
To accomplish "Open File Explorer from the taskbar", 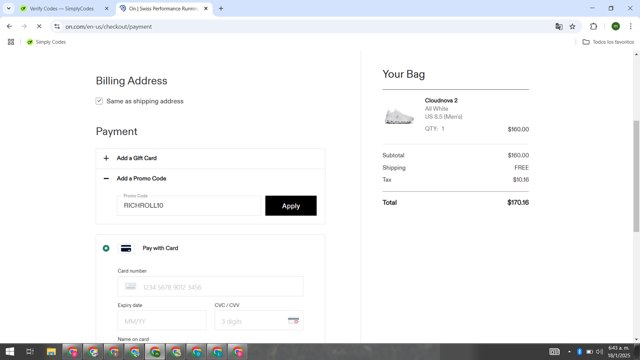I will (51, 351).
